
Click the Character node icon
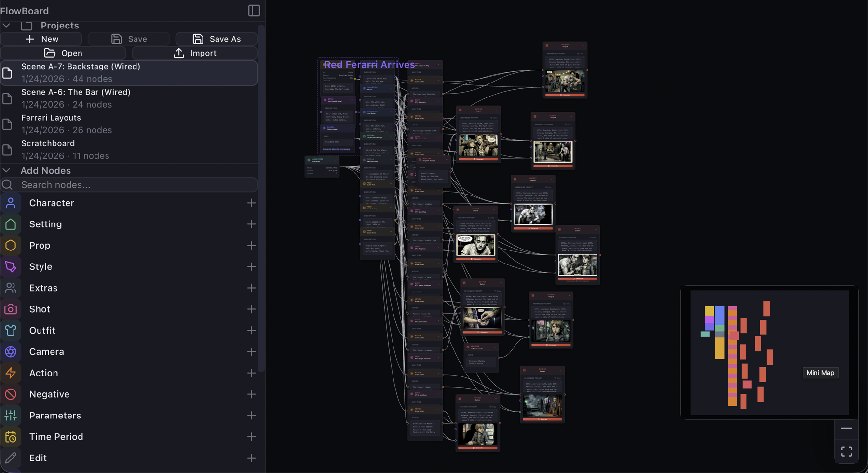click(x=11, y=203)
